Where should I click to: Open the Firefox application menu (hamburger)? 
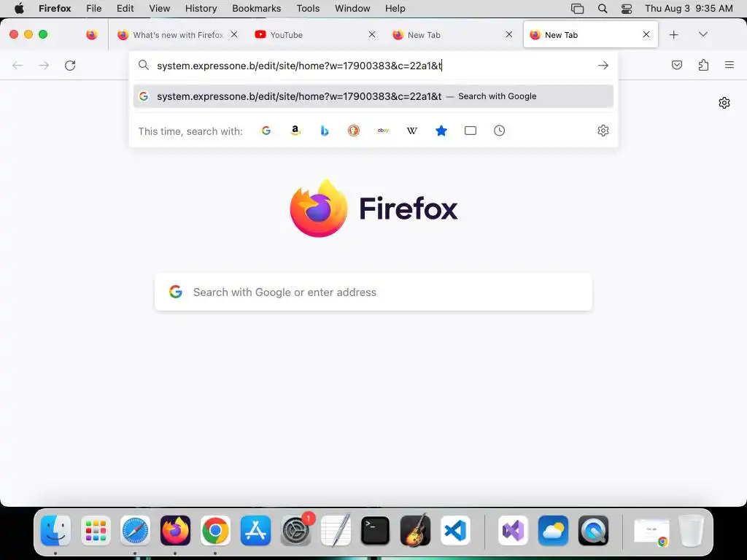tap(729, 65)
